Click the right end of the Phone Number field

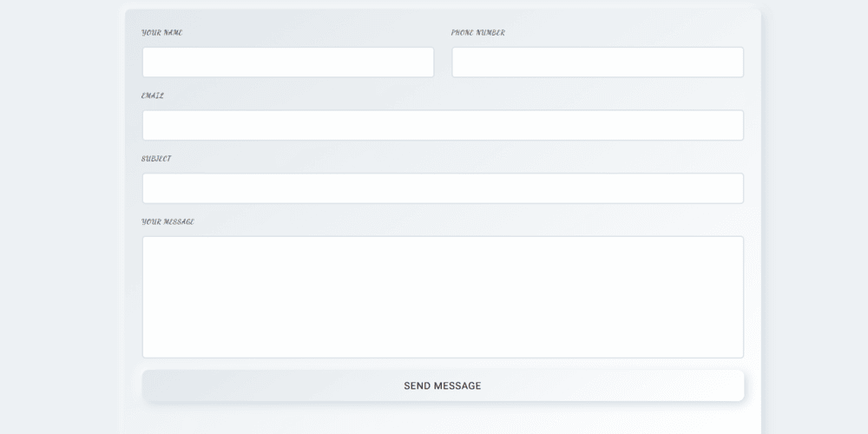pos(731,62)
